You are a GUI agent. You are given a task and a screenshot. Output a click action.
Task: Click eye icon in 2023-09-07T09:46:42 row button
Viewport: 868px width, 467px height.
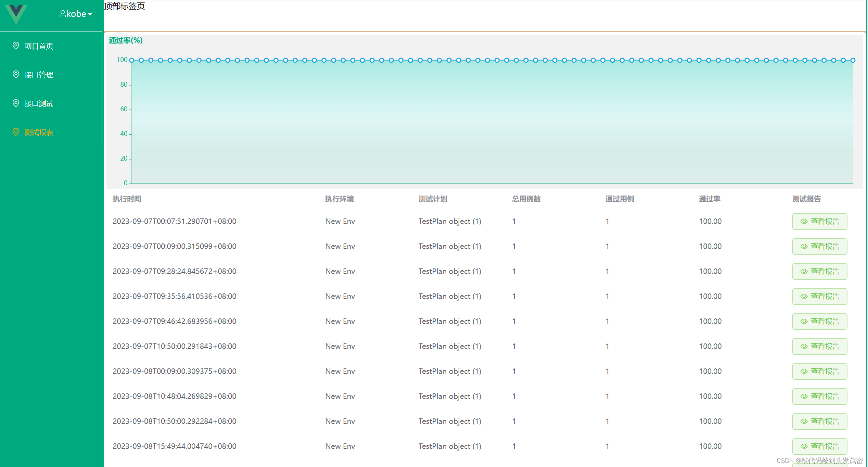pyautogui.click(x=804, y=321)
